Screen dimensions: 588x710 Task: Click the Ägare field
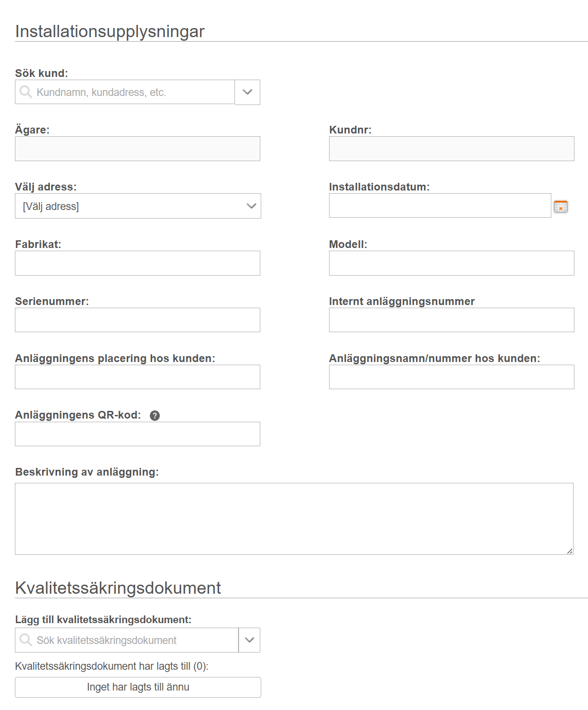(x=138, y=148)
